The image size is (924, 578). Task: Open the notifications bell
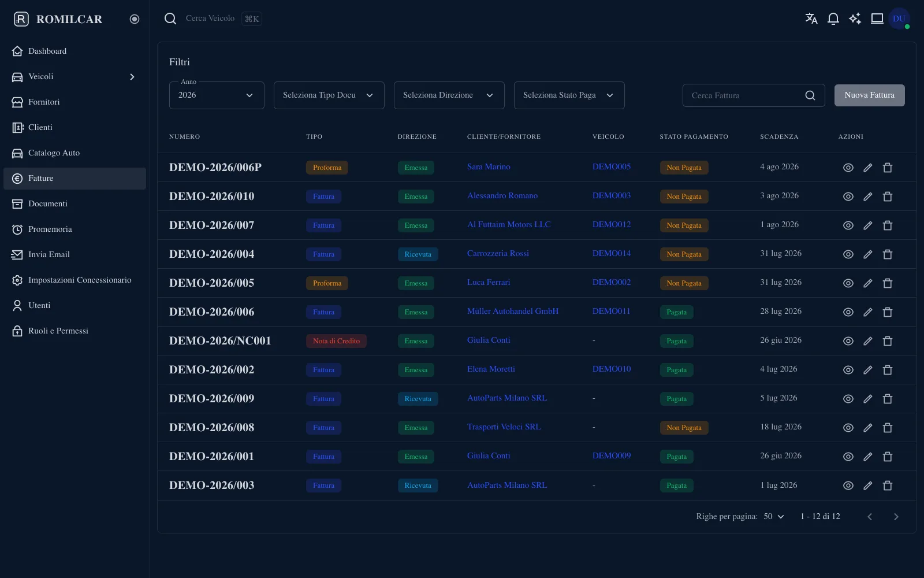[833, 18]
